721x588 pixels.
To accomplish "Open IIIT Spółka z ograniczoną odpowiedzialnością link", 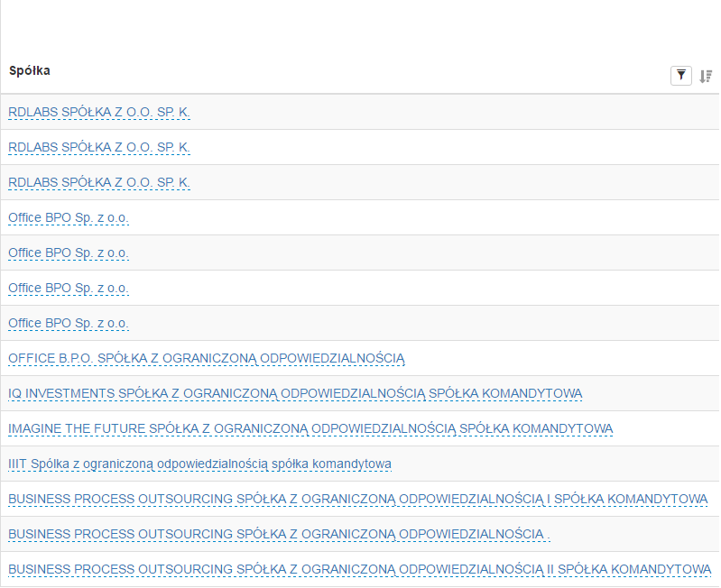I will pos(199,464).
